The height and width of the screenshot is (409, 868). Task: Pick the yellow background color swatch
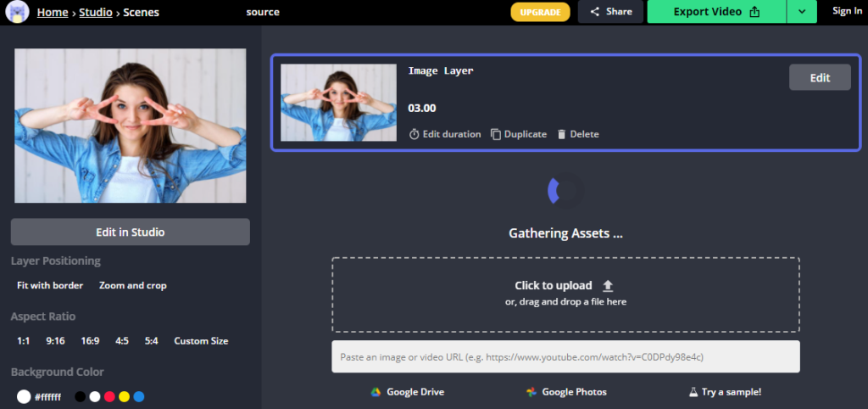tap(124, 397)
